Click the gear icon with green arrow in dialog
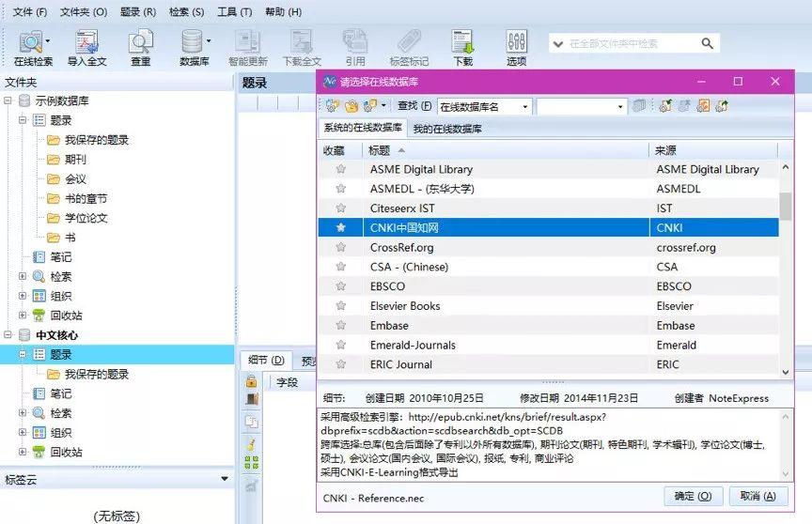The width and height of the screenshot is (812, 524). click(x=722, y=106)
